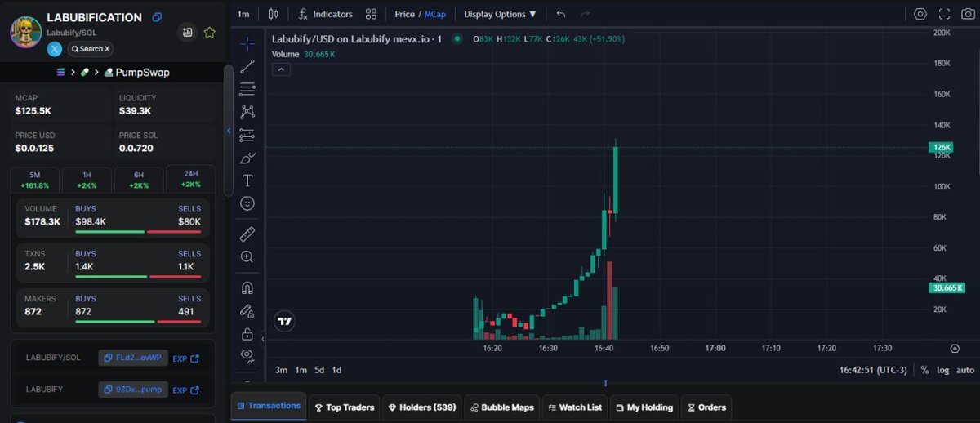
Task: Open explorer link EXP for LABUBIFY/SOL
Action: coord(186,358)
